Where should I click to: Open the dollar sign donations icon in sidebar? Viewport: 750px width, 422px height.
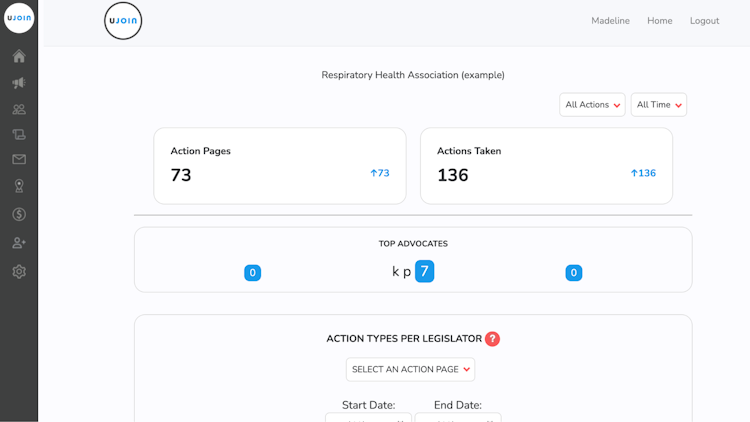pos(19,214)
